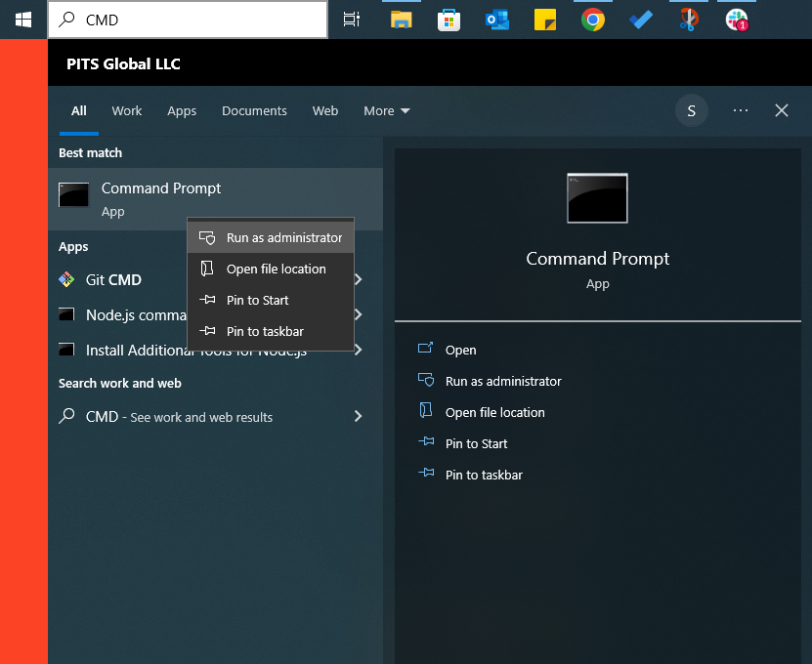Click the "Command Prompt" title in preview pane
The image size is (812, 664).
[x=598, y=258]
